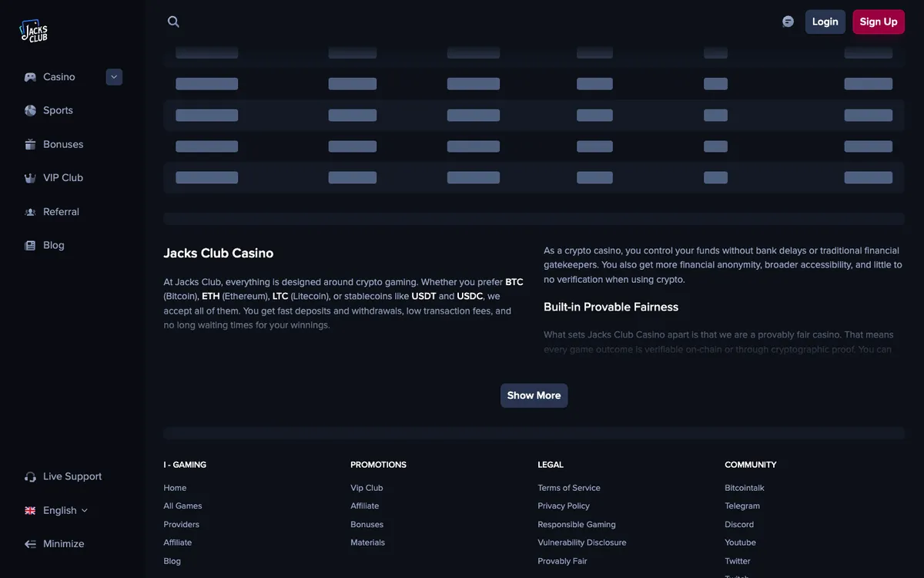Open Responsible Gaming link
This screenshot has height=578, width=924.
pyautogui.click(x=577, y=525)
